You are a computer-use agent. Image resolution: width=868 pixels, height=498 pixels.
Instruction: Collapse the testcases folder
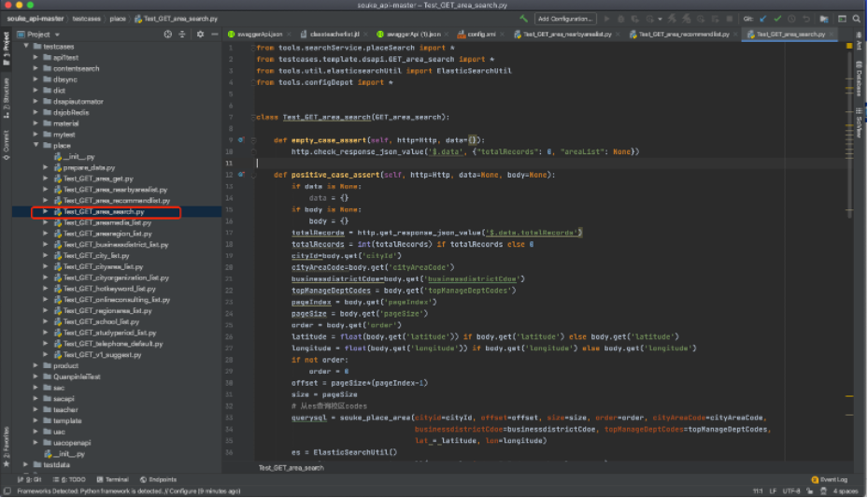pos(26,47)
